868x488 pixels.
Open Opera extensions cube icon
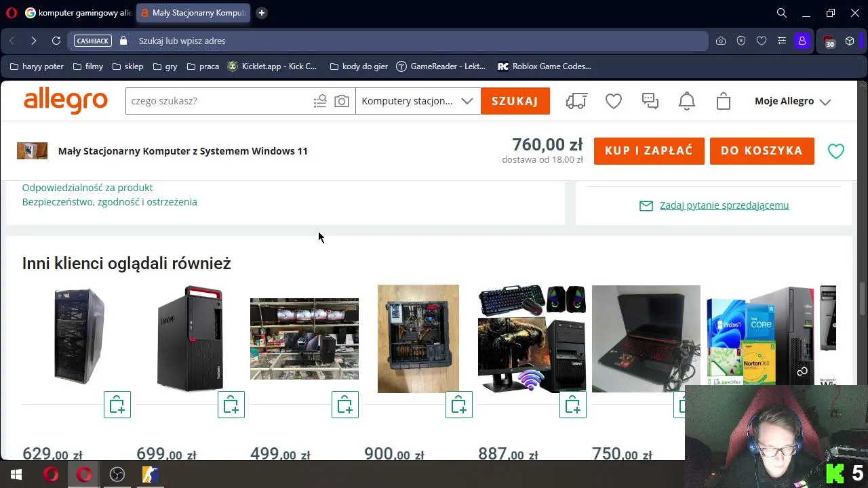[850, 41]
